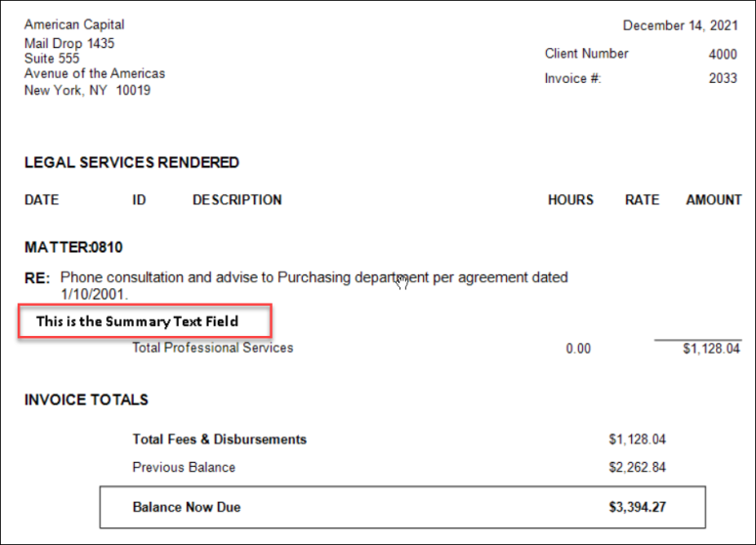Image resolution: width=756 pixels, height=545 pixels.
Task: Click the HOURS column header
Action: 570,200
